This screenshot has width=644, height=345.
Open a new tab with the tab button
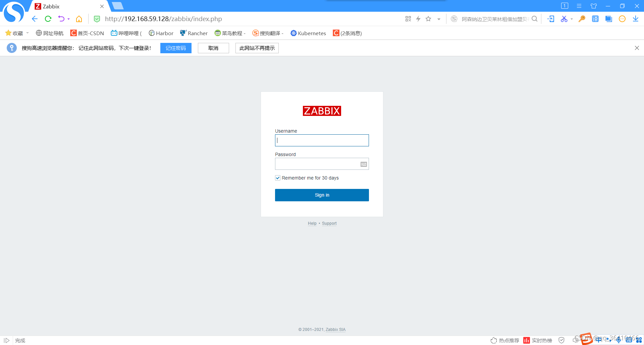[x=118, y=6]
